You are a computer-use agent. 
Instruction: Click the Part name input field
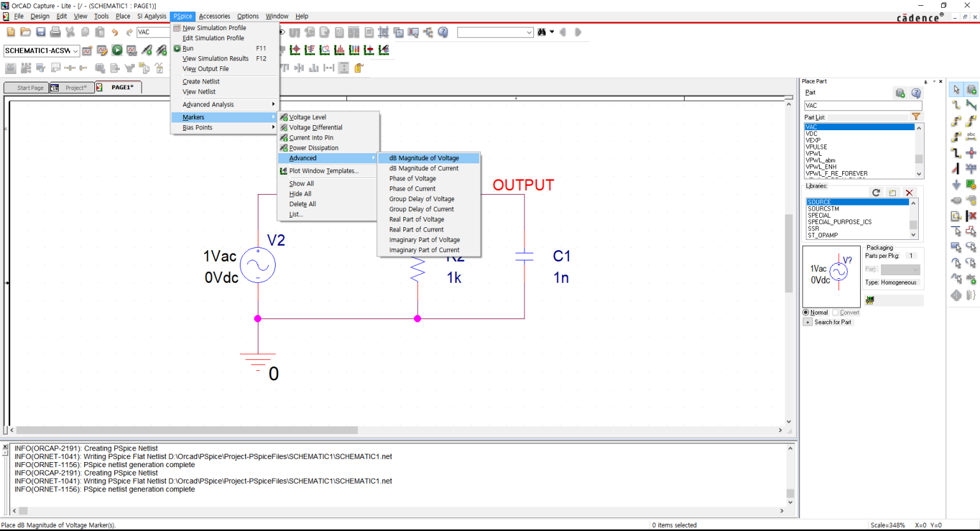pyautogui.click(x=863, y=105)
